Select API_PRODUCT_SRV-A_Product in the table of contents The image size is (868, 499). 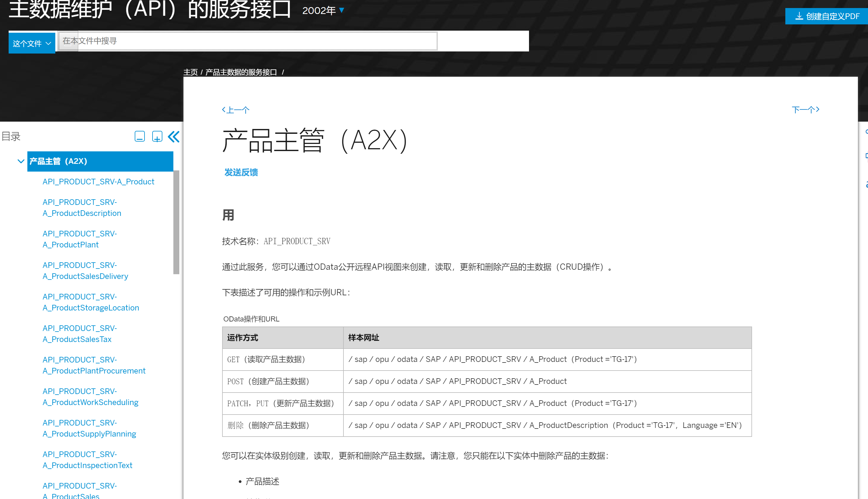(x=98, y=182)
